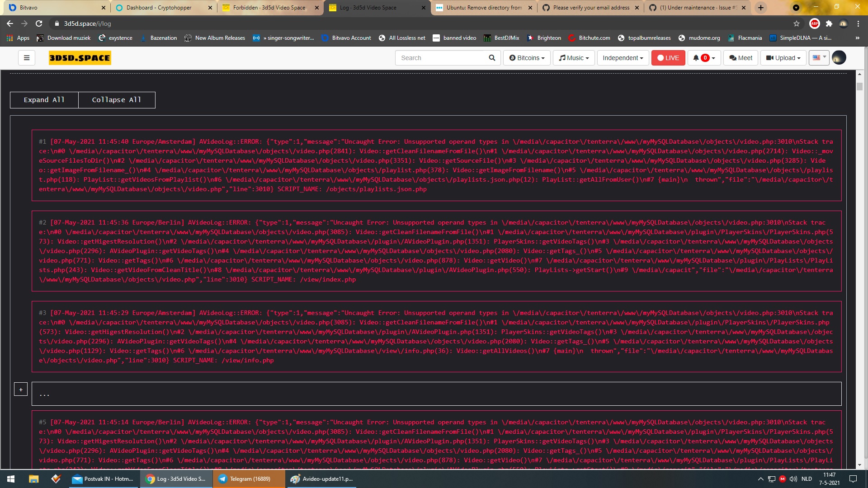
Task: Open the Upload dropdown
Action: tap(783, 58)
